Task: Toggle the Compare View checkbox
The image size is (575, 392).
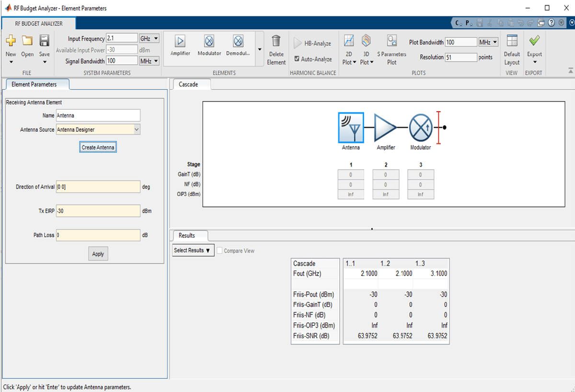Action: click(x=220, y=251)
